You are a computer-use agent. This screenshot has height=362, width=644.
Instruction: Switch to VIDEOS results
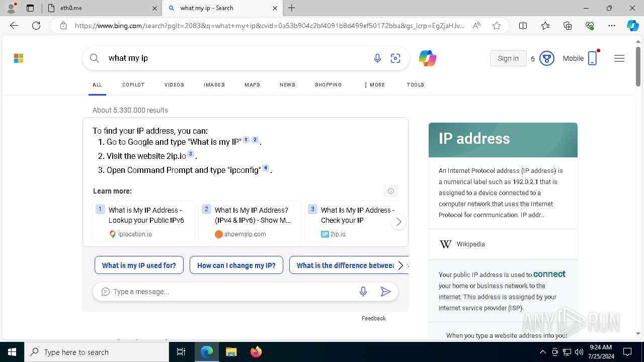click(174, 84)
